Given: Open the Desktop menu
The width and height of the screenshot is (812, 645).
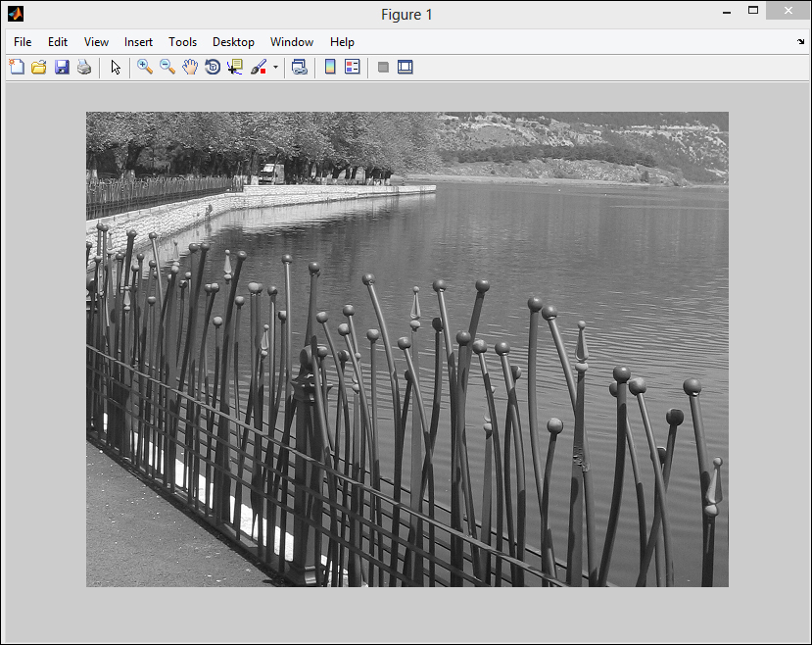Looking at the screenshot, I should pyautogui.click(x=233, y=42).
